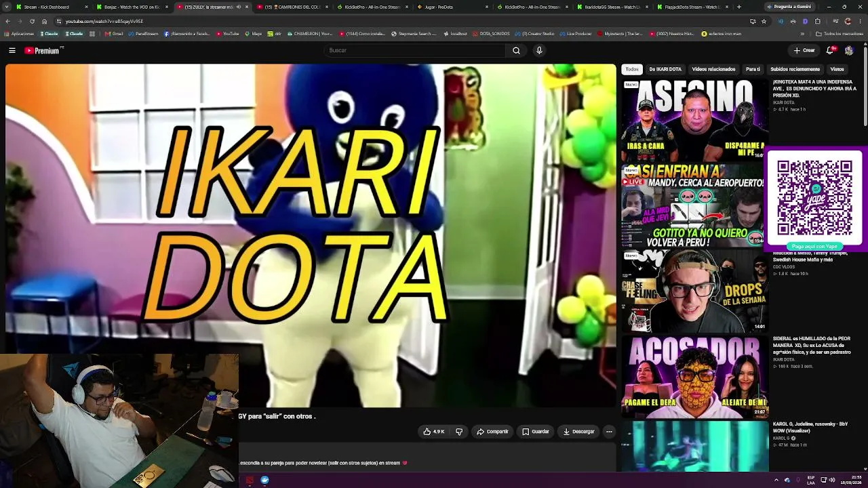The width and height of the screenshot is (868, 488).
Task: Click the 'Compartir' share button
Action: coord(492,431)
